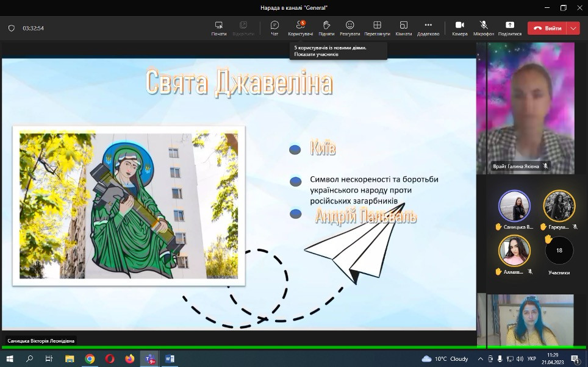The height and width of the screenshot is (367, 588).
Task: Open Реагувати reactions menu
Action: coord(350,28)
